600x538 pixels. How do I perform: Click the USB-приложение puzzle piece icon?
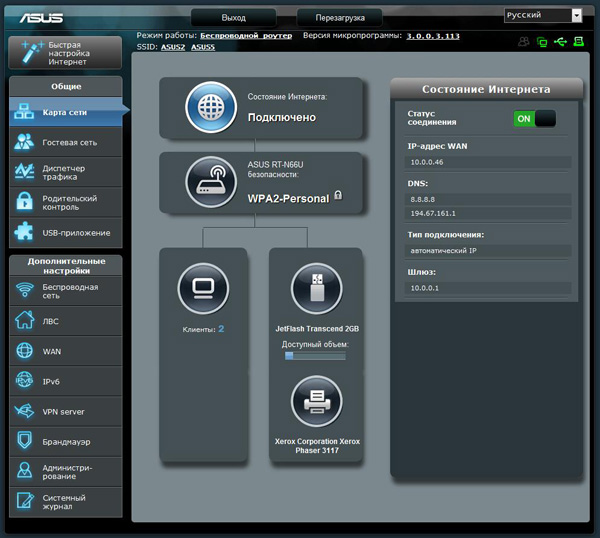point(24,232)
